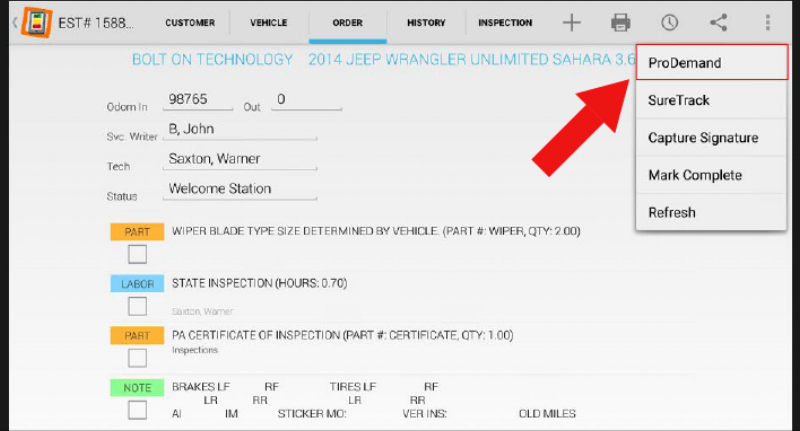This screenshot has width=800, height=431.
Task: Tap the plus add icon
Action: click(571, 22)
